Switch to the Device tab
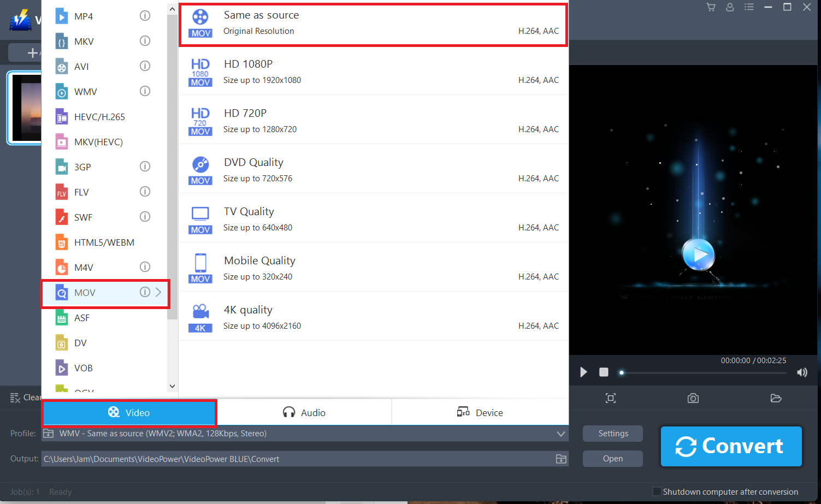Image resolution: width=821 pixels, height=504 pixels. (480, 412)
